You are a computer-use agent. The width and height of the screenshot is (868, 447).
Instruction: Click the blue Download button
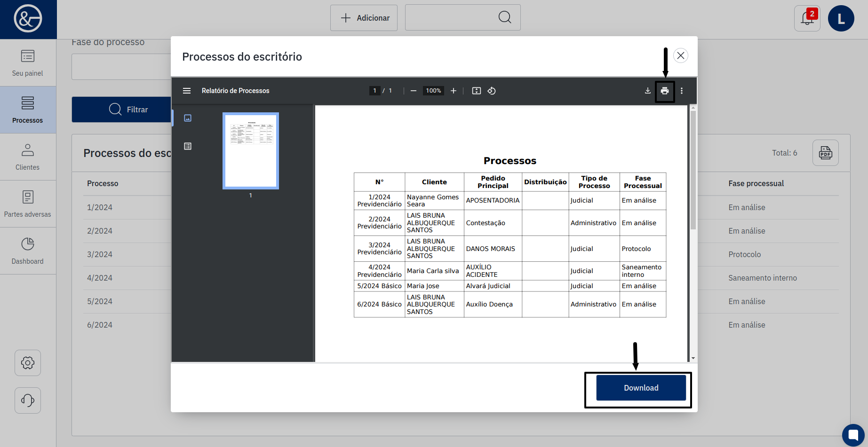(641, 388)
